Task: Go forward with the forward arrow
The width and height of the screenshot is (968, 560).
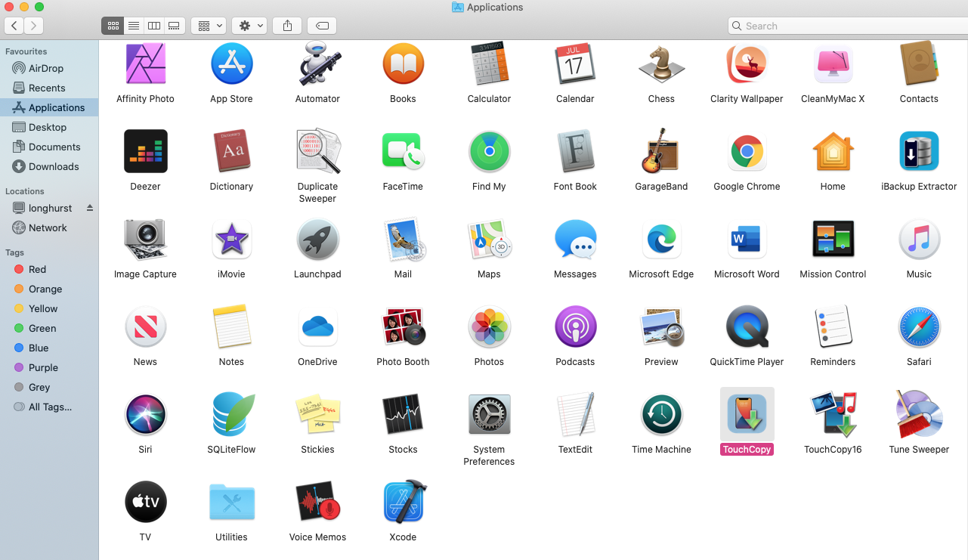Action: 33,26
